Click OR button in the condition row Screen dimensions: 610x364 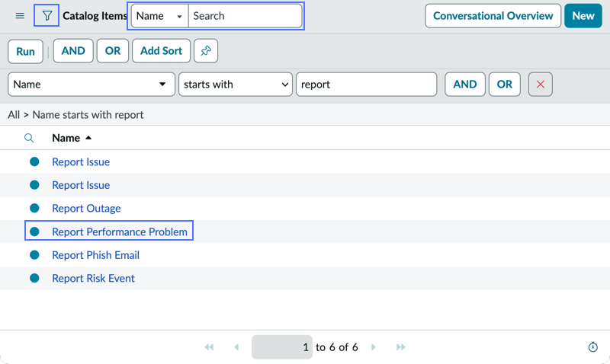(505, 85)
